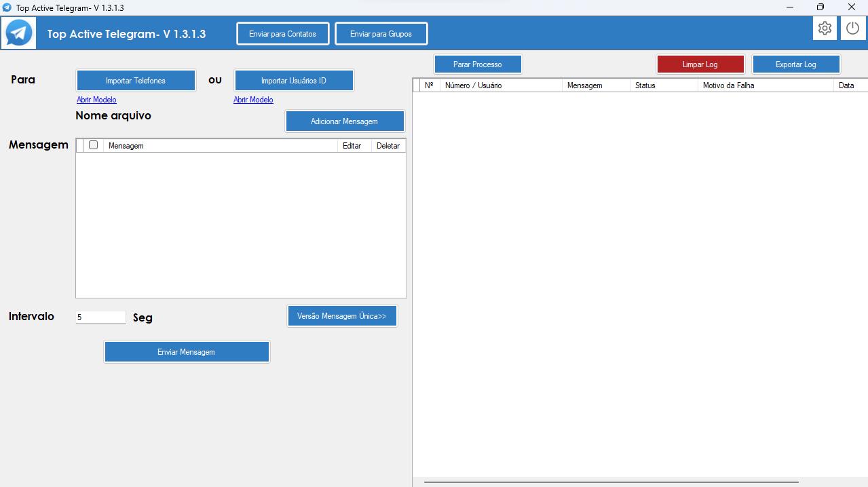Click the Mensagem column header in message table
The height and width of the screenshot is (487, 868).
click(x=220, y=145)
